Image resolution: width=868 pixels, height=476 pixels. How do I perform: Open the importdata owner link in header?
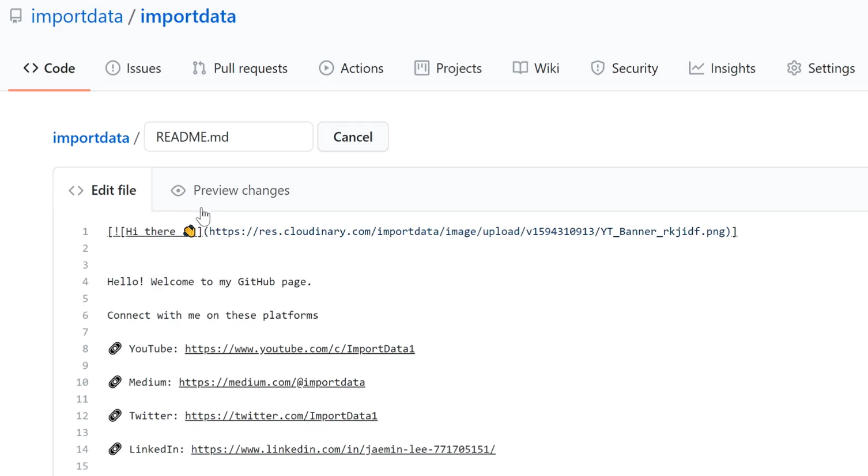click(77, 16)
